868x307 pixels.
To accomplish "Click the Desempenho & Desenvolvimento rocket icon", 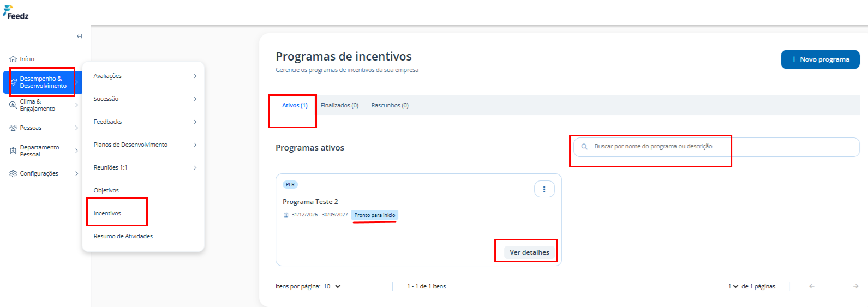I will 14,82.
